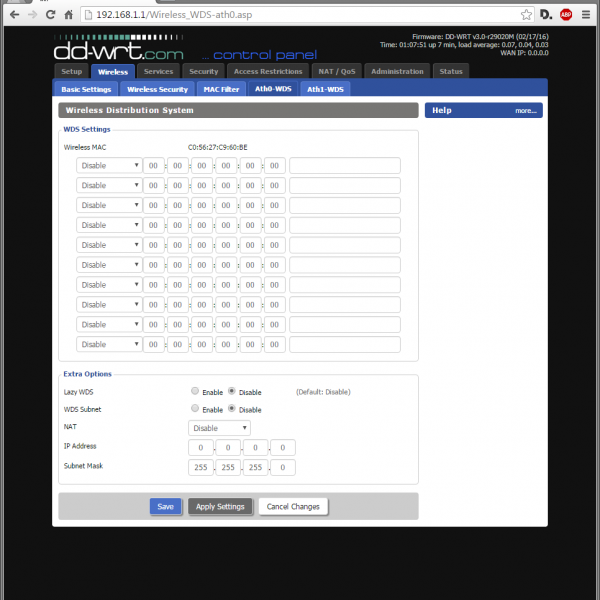Select Enable for WDS Subnet
600x600 pixels.
point(194,409)
